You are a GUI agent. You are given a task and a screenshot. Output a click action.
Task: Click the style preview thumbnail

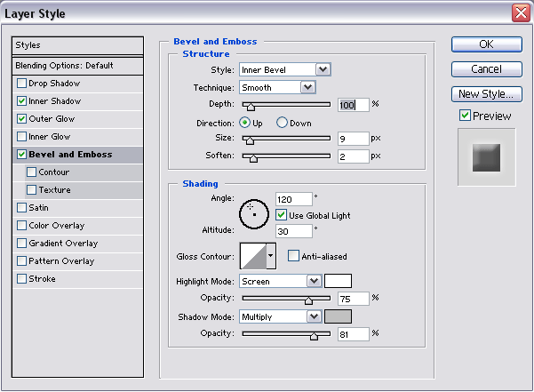486,157
